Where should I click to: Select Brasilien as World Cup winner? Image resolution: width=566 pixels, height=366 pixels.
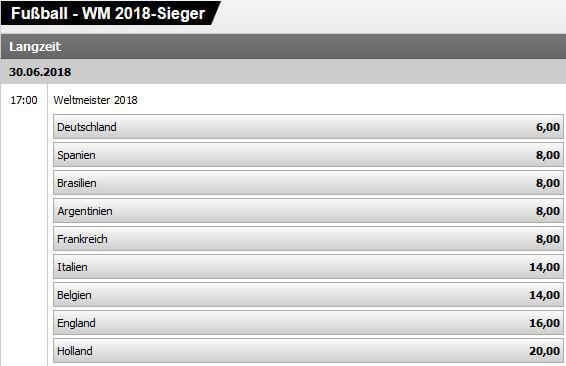pos(308,183)
